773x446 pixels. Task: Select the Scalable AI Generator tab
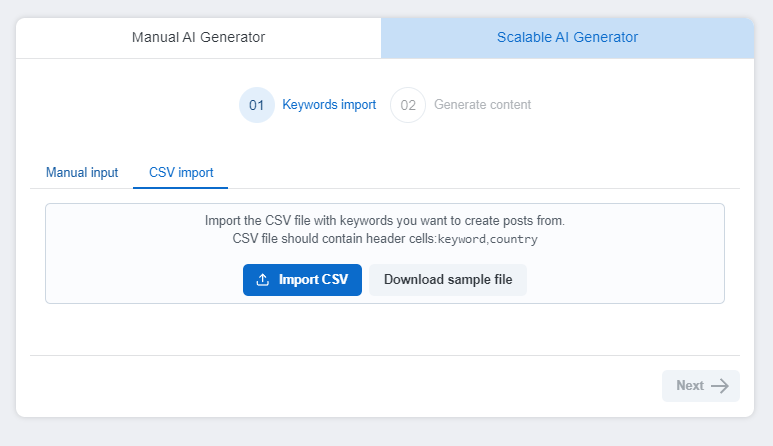(x=567, y=38)
